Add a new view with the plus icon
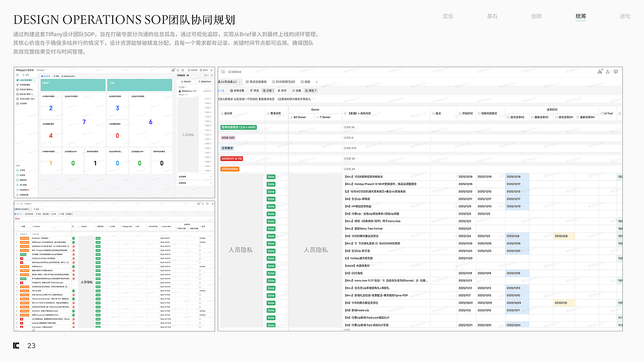This screenshot has height=362, width=644. pos(316,81)
